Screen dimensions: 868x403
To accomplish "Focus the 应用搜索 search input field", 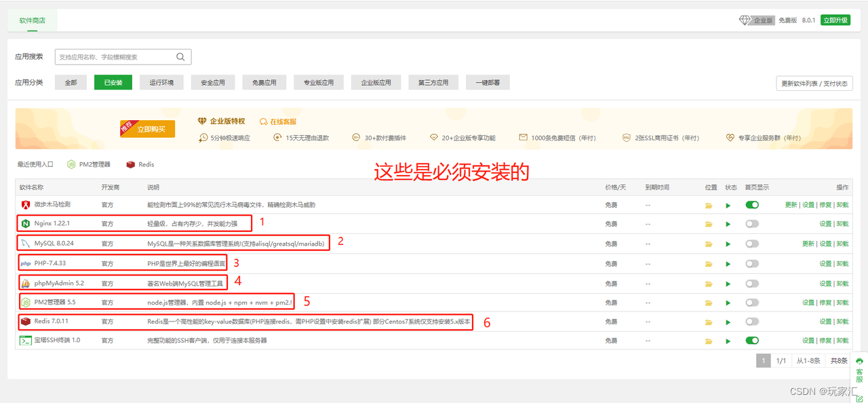I will tap(123, 57).
